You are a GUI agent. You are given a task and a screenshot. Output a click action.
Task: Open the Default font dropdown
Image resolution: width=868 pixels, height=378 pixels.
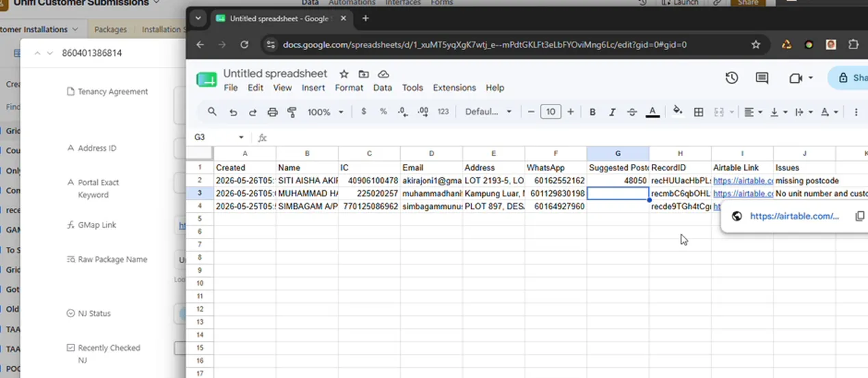pyautogui.click(x=488, y=111)
